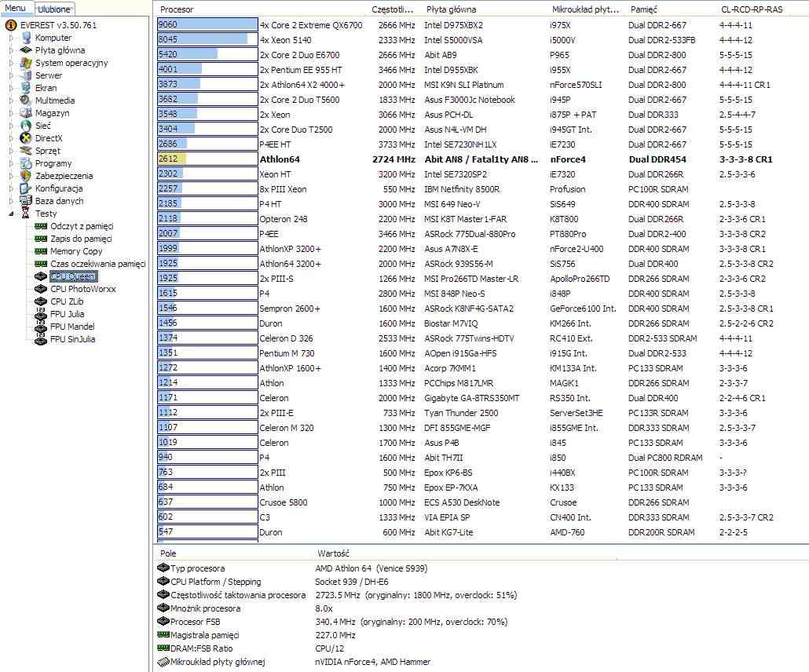Click the Częstotliwość column header

393,9
